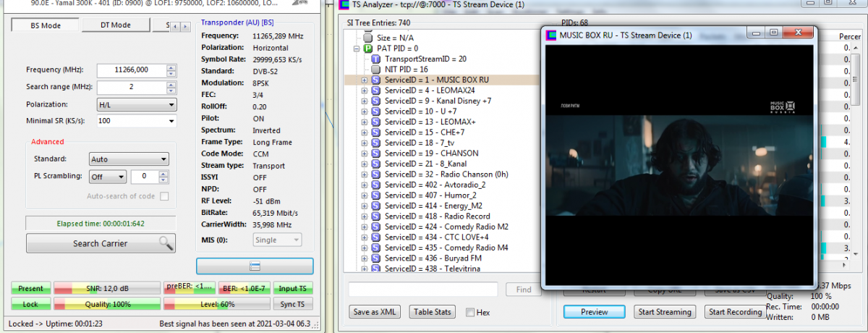Expand ServiceID = 1 MUSIC BOX RU

point(365,80)
